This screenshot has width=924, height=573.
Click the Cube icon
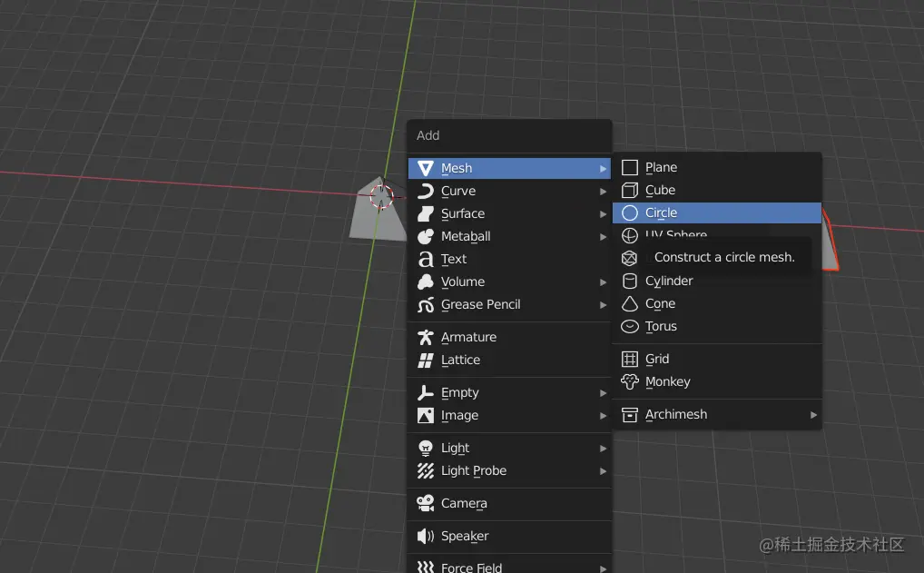pos(629,191)
